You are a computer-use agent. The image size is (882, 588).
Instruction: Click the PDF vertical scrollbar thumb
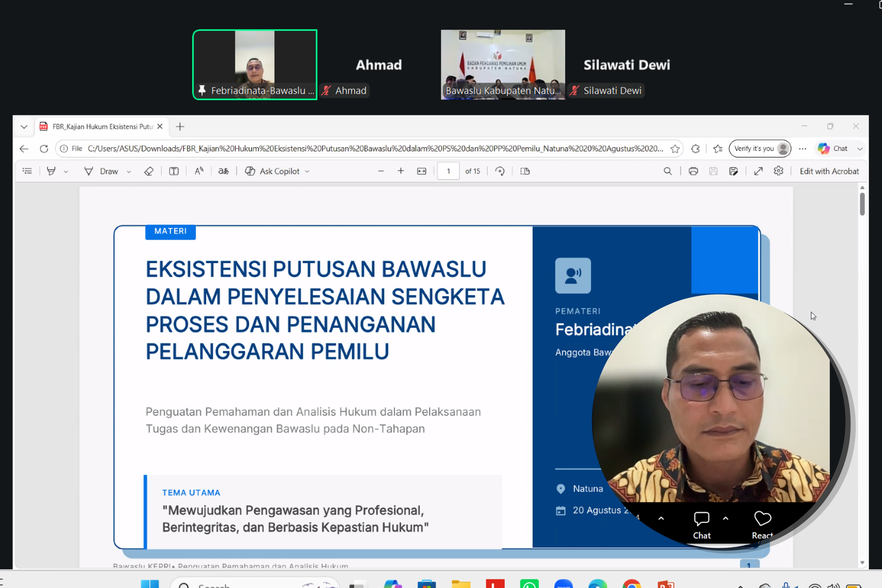click(862, 204)
